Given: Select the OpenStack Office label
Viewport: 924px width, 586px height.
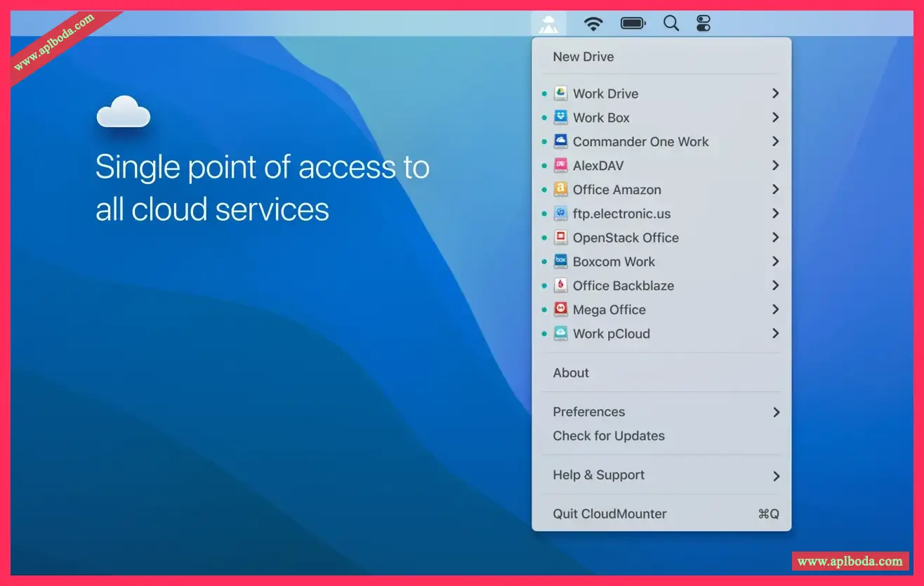Looking at the screenshot, I should [626, 237].
